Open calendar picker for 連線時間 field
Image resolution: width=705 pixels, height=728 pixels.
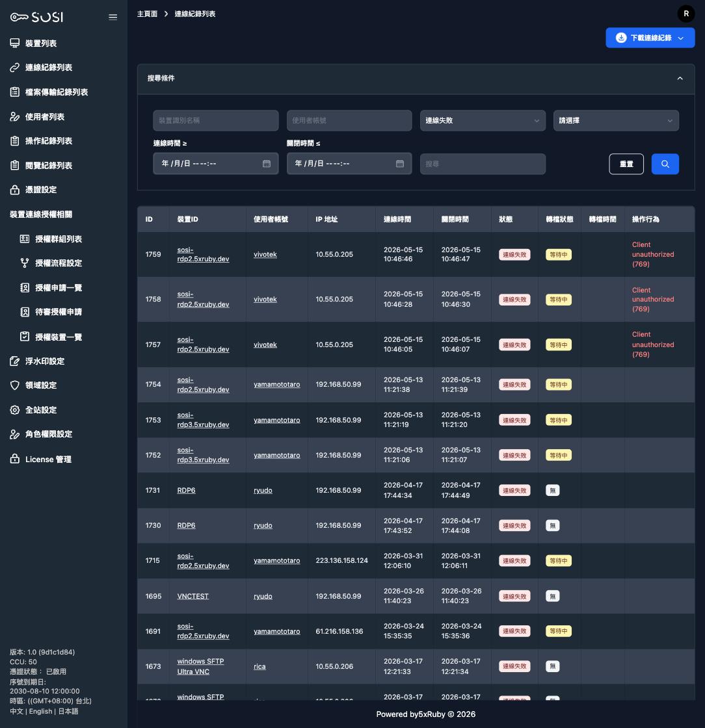[x=267, y=164]
